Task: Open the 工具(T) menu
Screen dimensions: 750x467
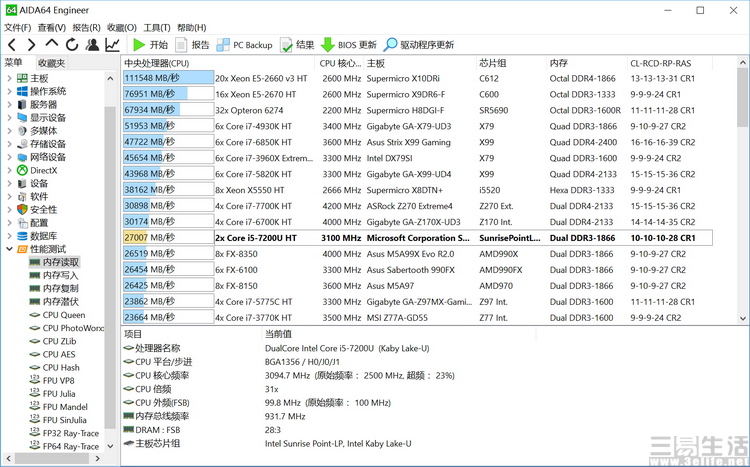Action: [x=157, y=28]
